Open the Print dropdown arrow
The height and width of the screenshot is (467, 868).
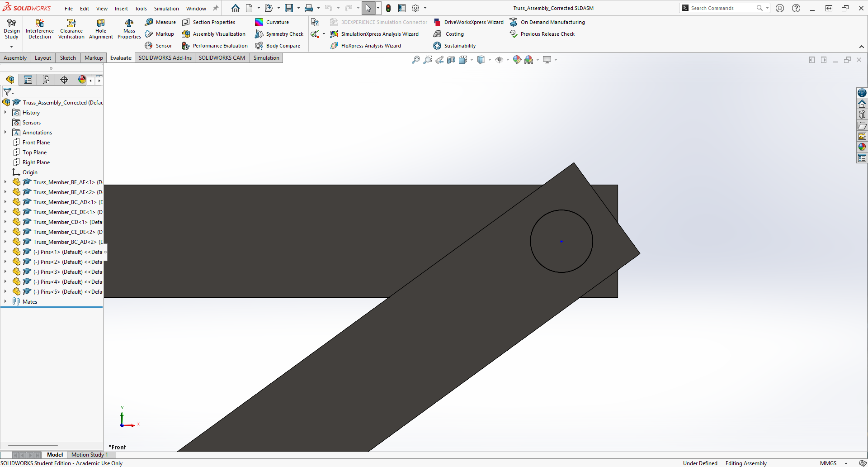point(318,8)
